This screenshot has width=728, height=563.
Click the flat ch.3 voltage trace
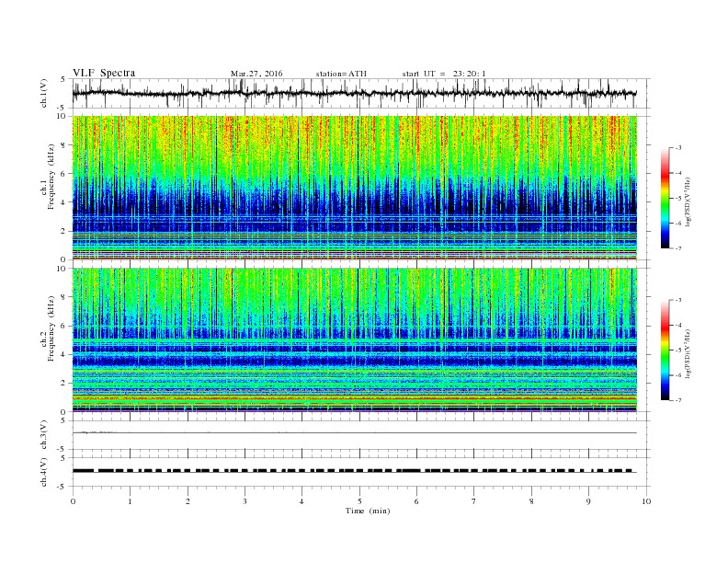(354, 433)
